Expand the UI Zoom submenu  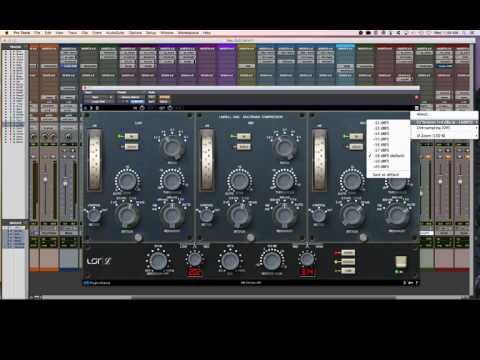point(444,136)
